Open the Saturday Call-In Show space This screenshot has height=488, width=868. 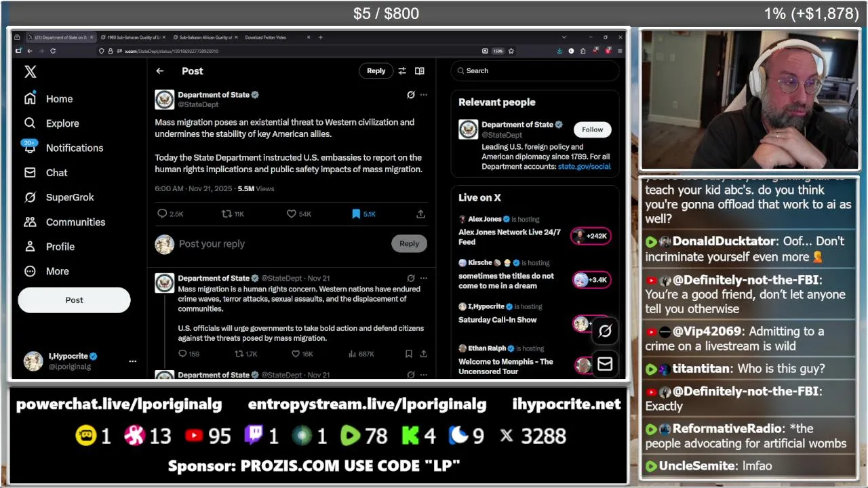497,320
